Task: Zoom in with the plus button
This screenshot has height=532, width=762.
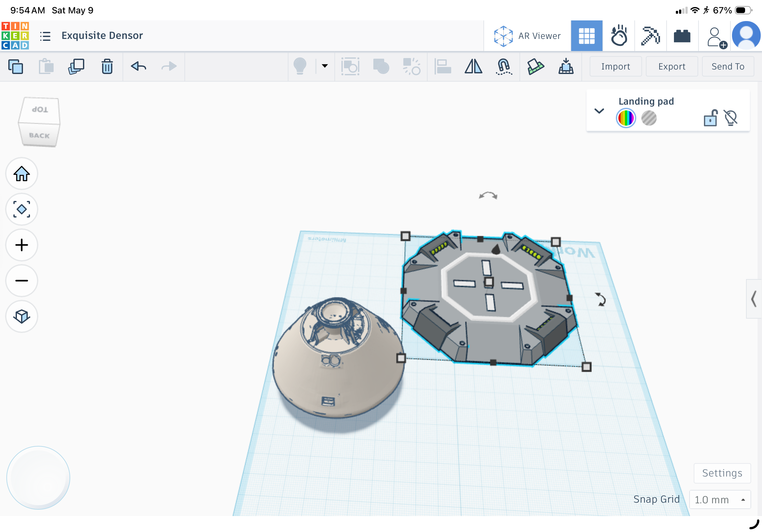Action: coord(22,245)
